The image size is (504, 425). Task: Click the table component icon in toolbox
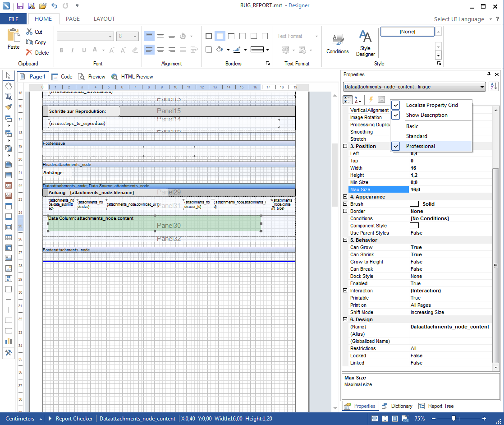9,237
